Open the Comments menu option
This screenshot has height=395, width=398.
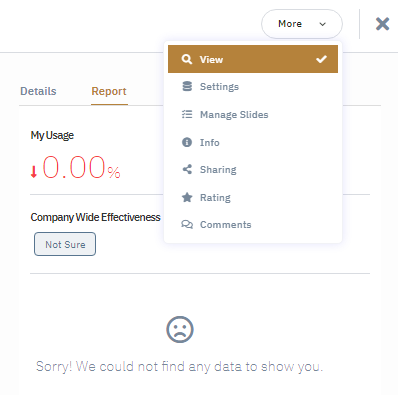pyautogui.click(x=253, y=224)
